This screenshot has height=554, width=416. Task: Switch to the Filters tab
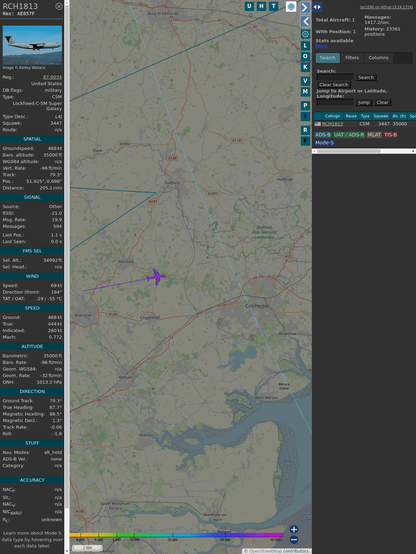pos(352,58)
